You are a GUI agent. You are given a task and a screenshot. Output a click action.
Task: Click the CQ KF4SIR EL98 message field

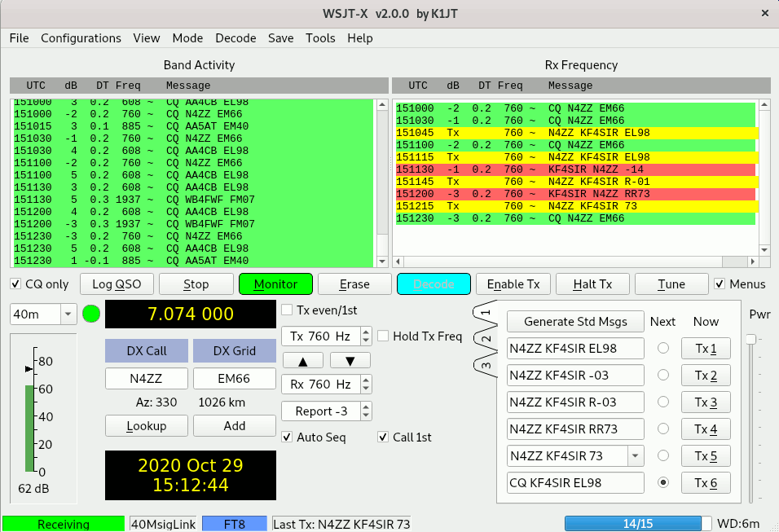coord(576,483)
